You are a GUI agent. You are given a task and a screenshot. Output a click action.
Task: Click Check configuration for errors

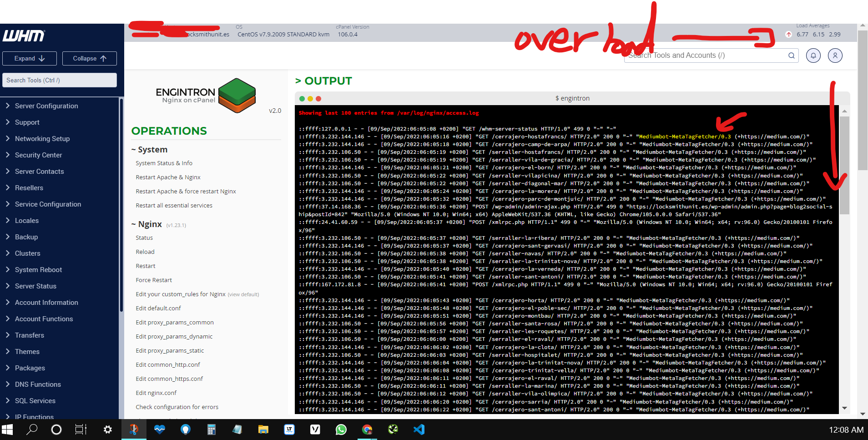(177, 407)
